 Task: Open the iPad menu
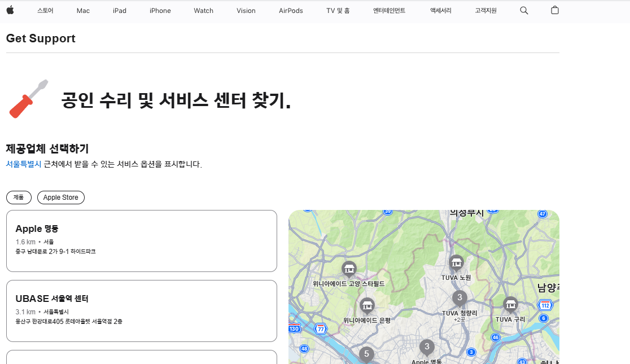click(120, 11)
